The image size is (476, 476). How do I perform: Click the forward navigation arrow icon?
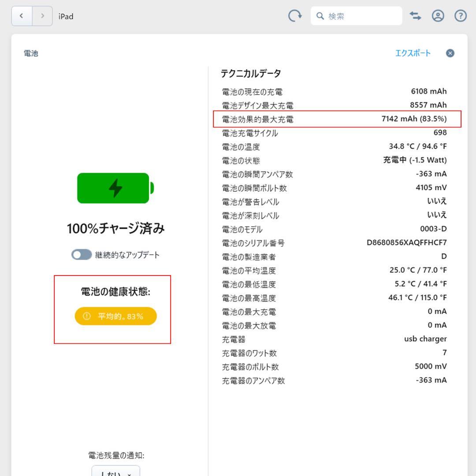pos(42,15)
